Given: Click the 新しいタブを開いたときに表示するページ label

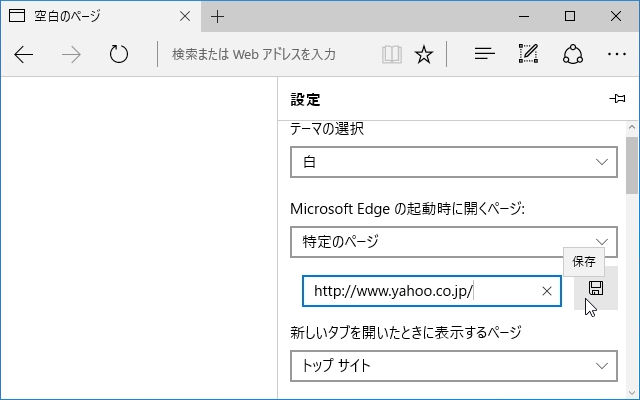Looking at the screenshot, I should pos(406,332).
